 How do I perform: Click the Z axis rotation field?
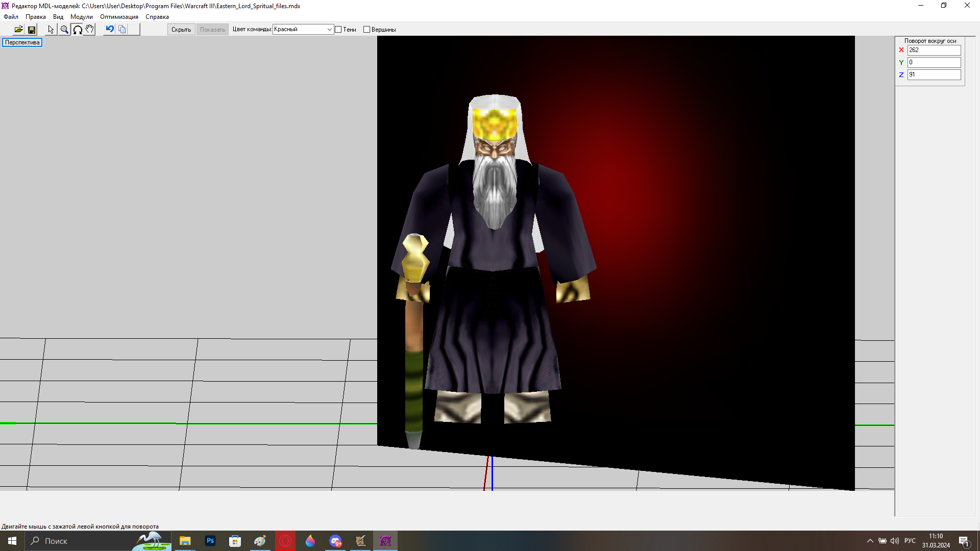click(x=934, y=74)
